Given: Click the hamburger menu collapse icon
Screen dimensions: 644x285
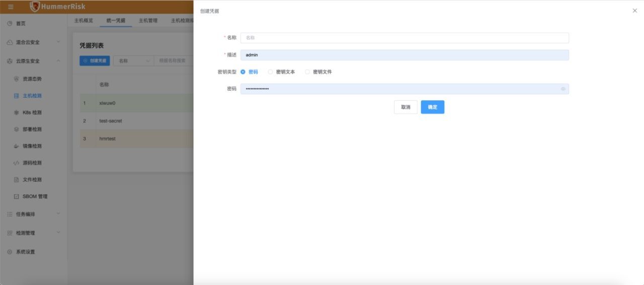Looking at the screenshot, I should click(11, 7).
